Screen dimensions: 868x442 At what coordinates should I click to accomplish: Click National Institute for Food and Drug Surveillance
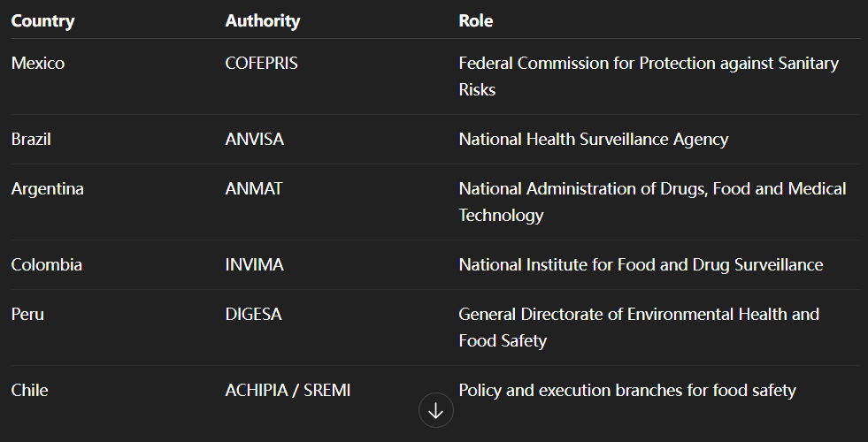[641, 265]
